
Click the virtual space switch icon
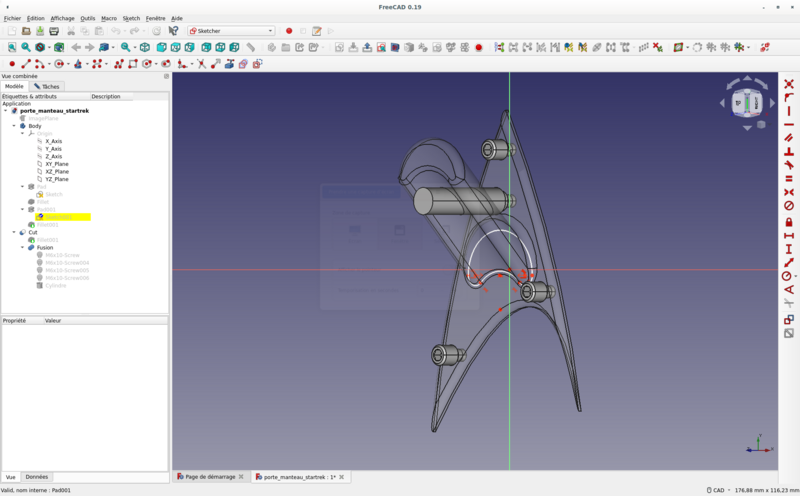click(x=764, y=47)
